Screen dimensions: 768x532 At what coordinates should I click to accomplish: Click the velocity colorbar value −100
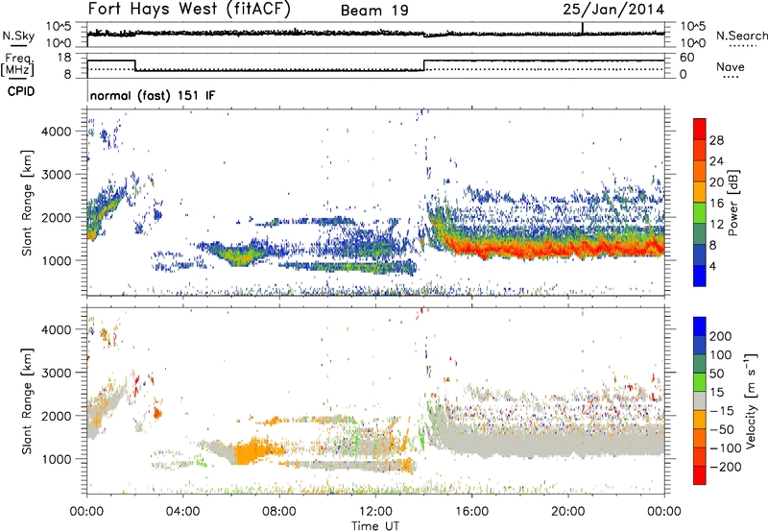click(x=726, y=448)
